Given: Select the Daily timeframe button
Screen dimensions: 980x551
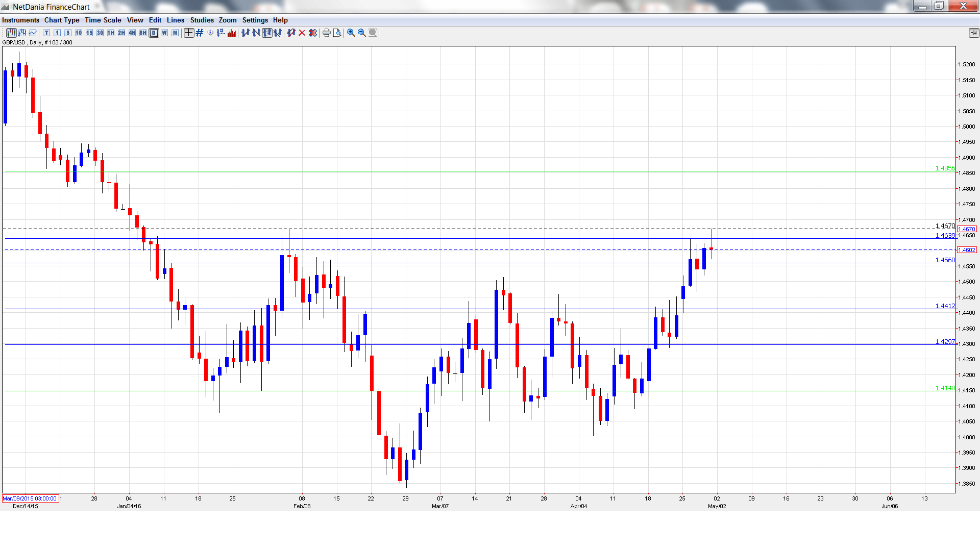Looking at the screenshot, I should coord(154,33).
